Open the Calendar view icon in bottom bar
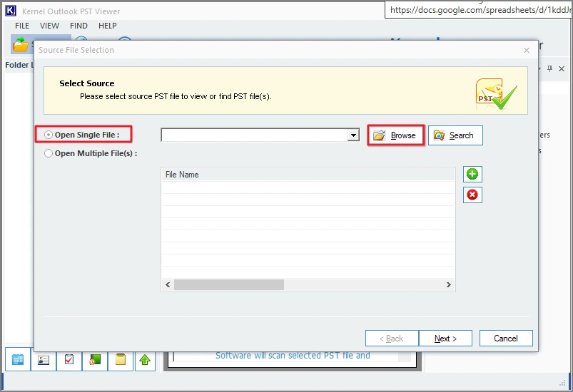Image resolution: width=573 pixels, height=392 pixels. pos(18,360)
